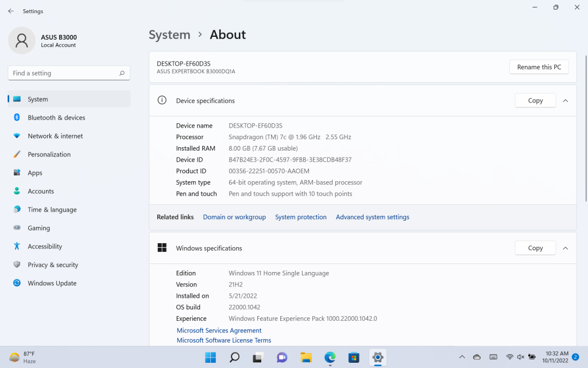The height and width of the screenshot is (368, 588).
Task: Open the weather widget showing 87°F Haze
Action: click(x=22, y=357)
